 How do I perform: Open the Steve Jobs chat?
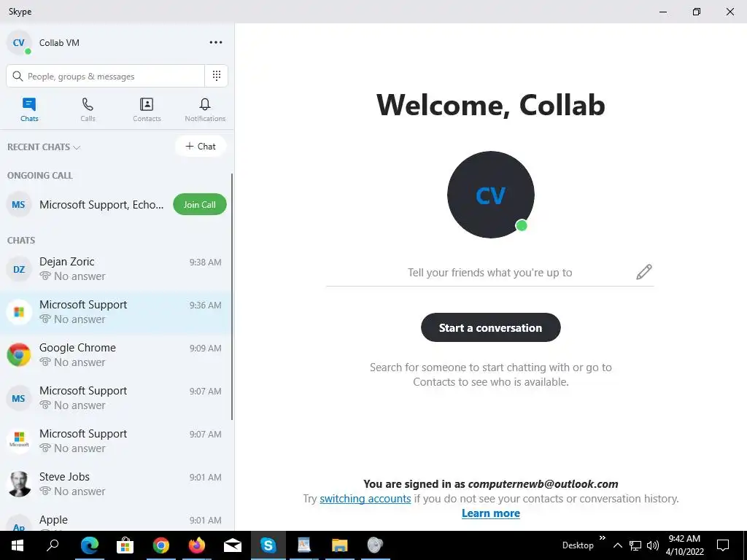[x=116, y=484]
